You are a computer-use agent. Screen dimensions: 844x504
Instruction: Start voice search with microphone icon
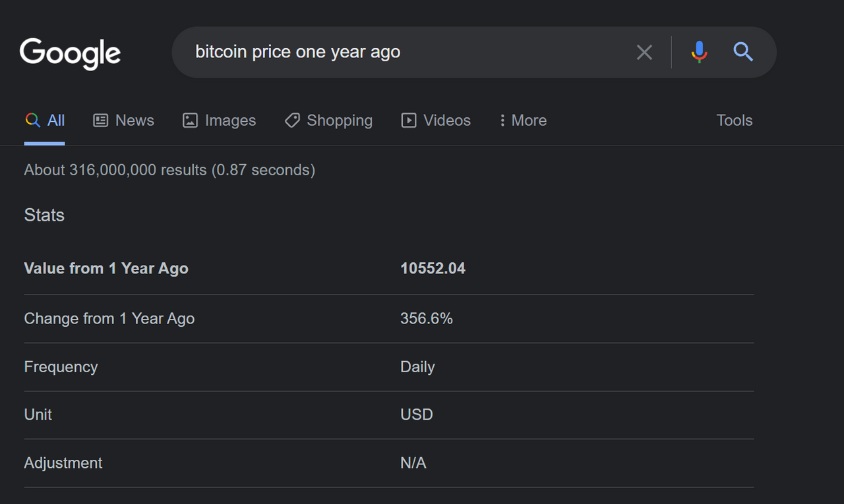699,52
